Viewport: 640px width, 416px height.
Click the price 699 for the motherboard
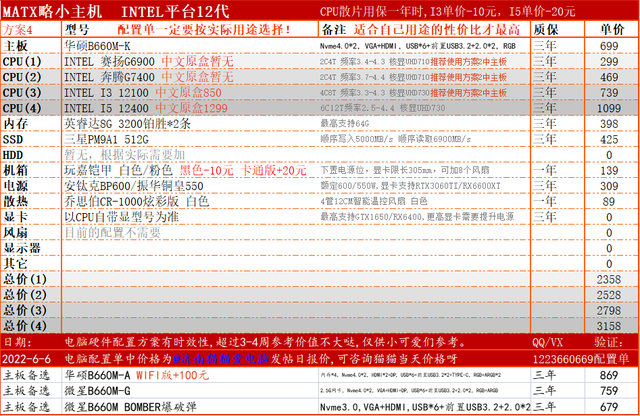609,46
